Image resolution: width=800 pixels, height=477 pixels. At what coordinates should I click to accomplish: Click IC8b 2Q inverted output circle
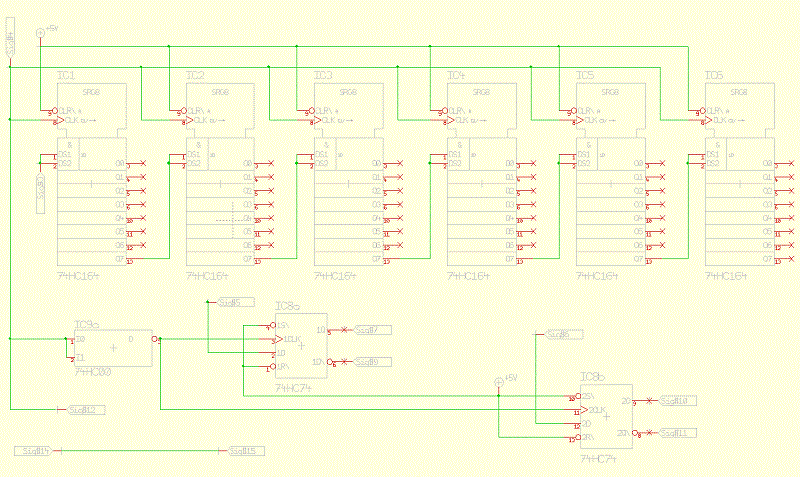(635, 433)
